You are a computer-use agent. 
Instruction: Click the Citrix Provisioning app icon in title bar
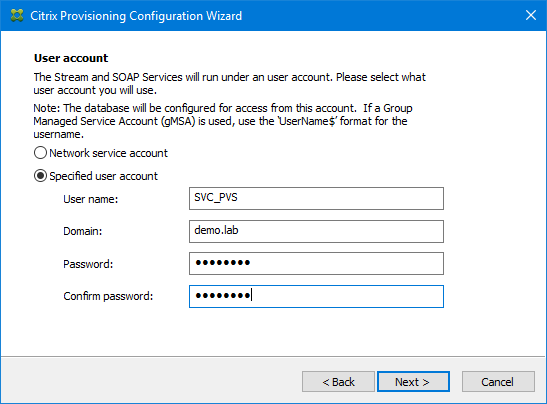pyautogui.click(x=17, y=16)
